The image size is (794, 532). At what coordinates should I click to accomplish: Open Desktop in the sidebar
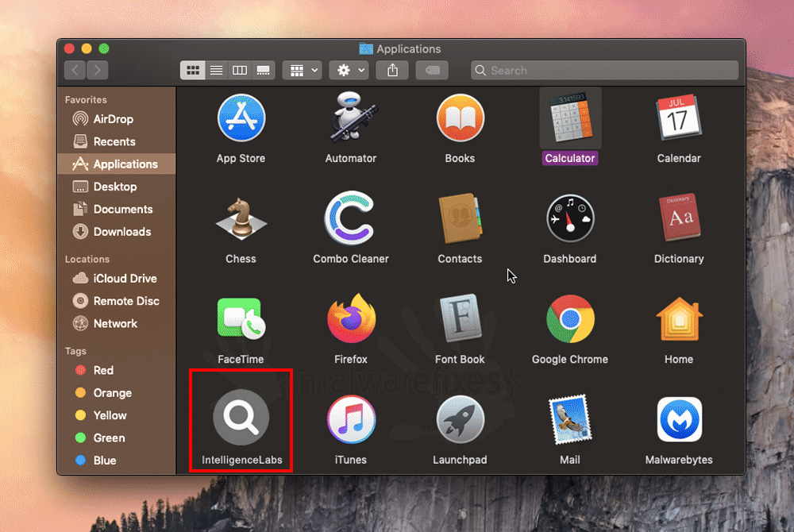point(117,187)
